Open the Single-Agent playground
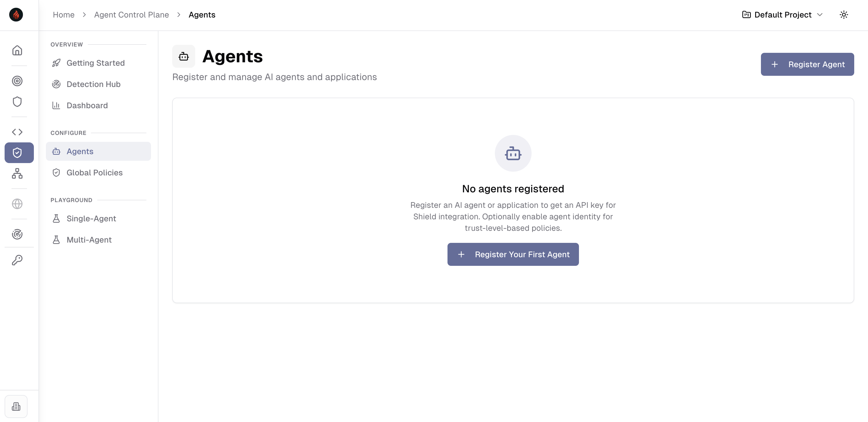 tap(91, 218)
